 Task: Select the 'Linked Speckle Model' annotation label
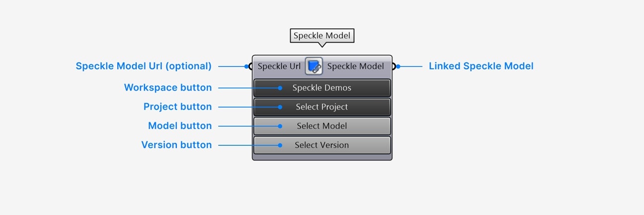(x=481, y=66)
